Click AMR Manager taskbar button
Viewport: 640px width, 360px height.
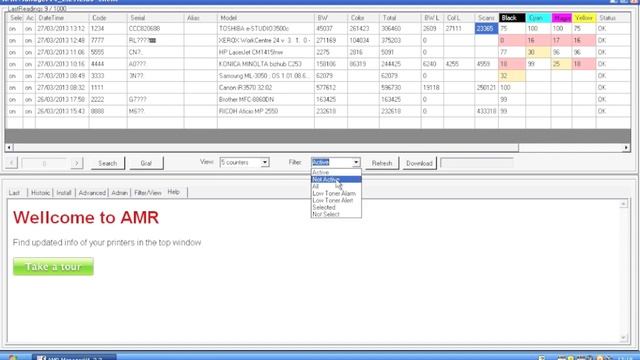point(74,357)
